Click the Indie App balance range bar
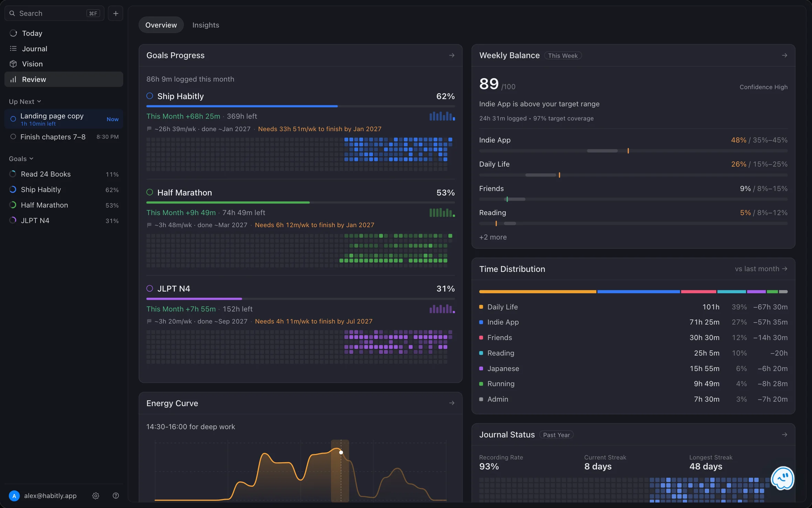This screenshot has width=812, height=508. tap(633, 151)
